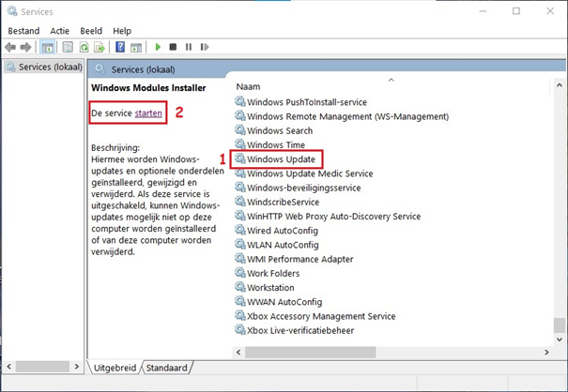Select Wired AutoConfig service
This screenshot has width=568, height=392.
point(276,231)
